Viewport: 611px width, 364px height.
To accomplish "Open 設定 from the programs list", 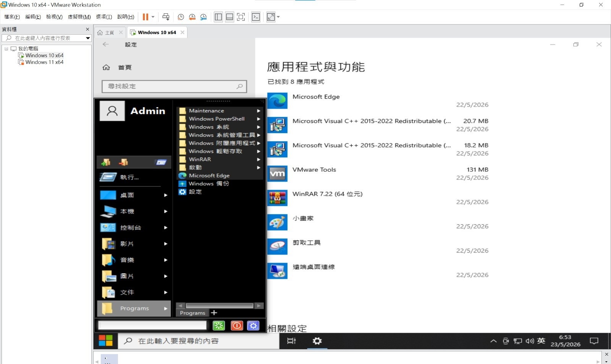I will pyautogui.click(x=220, y=192).
